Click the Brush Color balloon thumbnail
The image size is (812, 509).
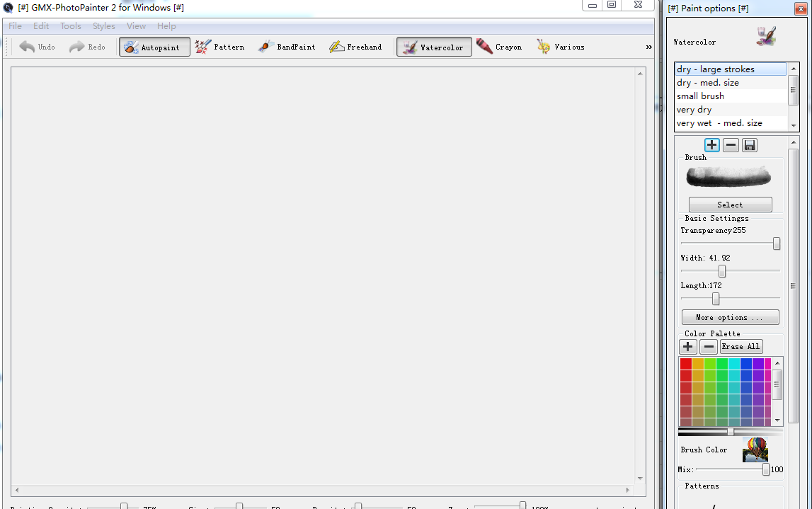755,450
